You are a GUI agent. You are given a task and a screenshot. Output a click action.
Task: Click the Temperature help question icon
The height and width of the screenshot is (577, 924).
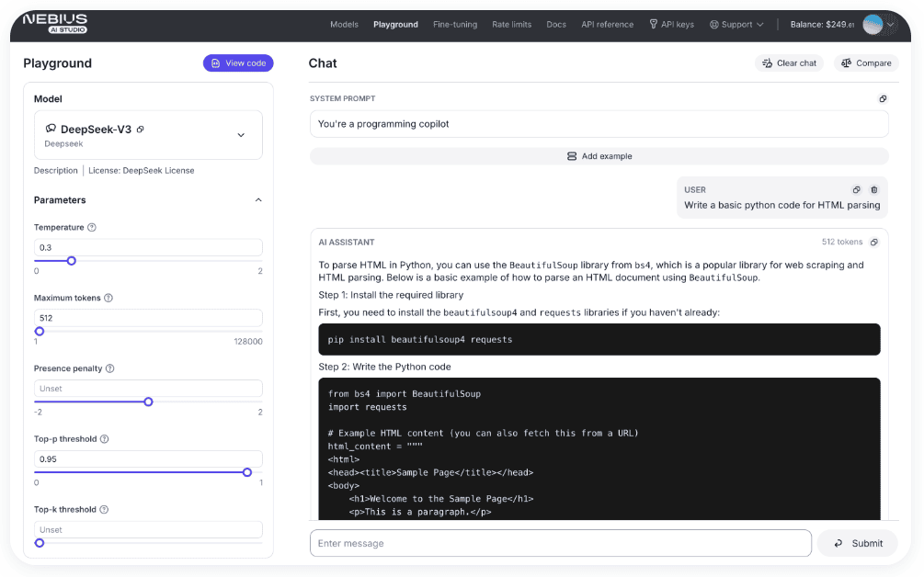point(92,227)
